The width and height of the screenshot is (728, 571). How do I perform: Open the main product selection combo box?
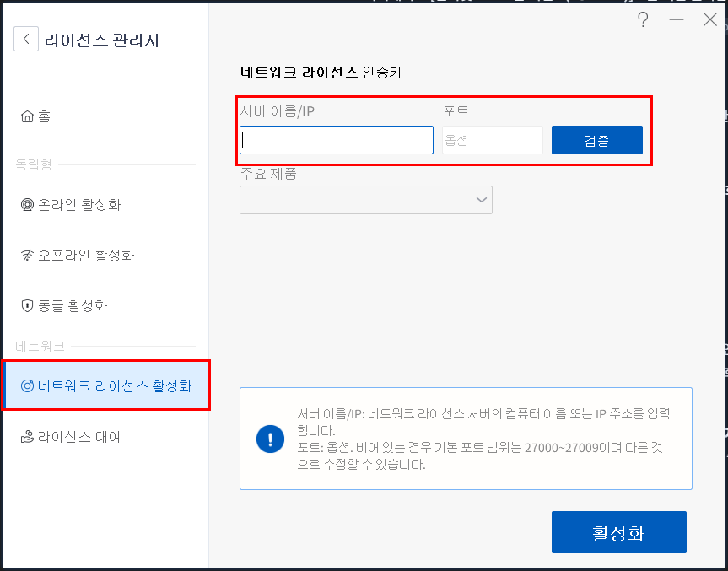(x=366, y=200)
